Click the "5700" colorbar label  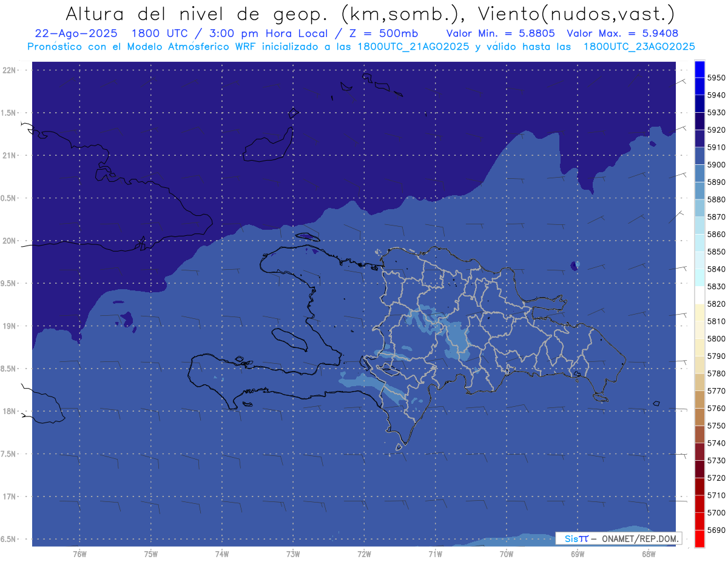pos(716,512)
